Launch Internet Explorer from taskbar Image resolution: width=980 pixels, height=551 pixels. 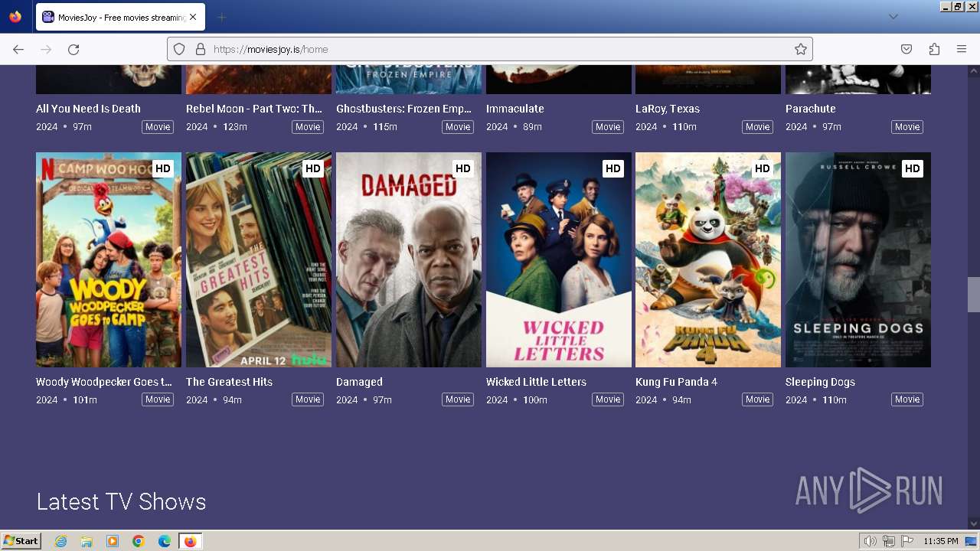click(x=60, y=541)
